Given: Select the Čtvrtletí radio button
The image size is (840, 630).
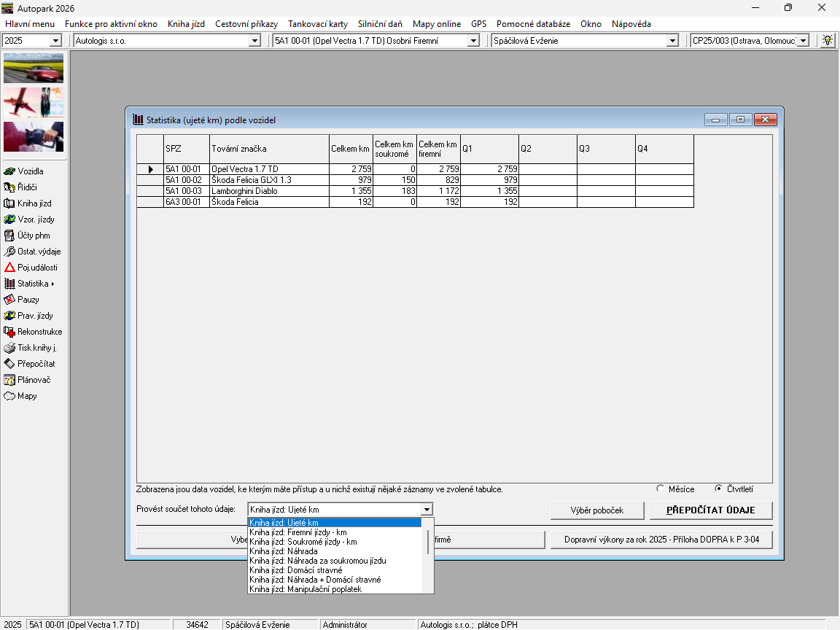Looking at the screenshot, I should click(719, 489).
